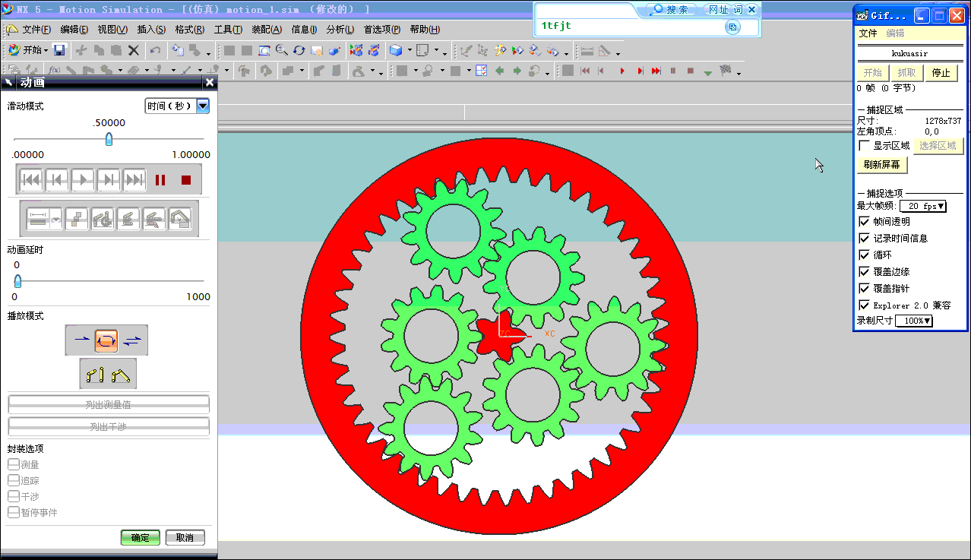Enable 显示区域 checkbox in Gif window
Viewport: 971px width, 560px height.
click(864, 145)
